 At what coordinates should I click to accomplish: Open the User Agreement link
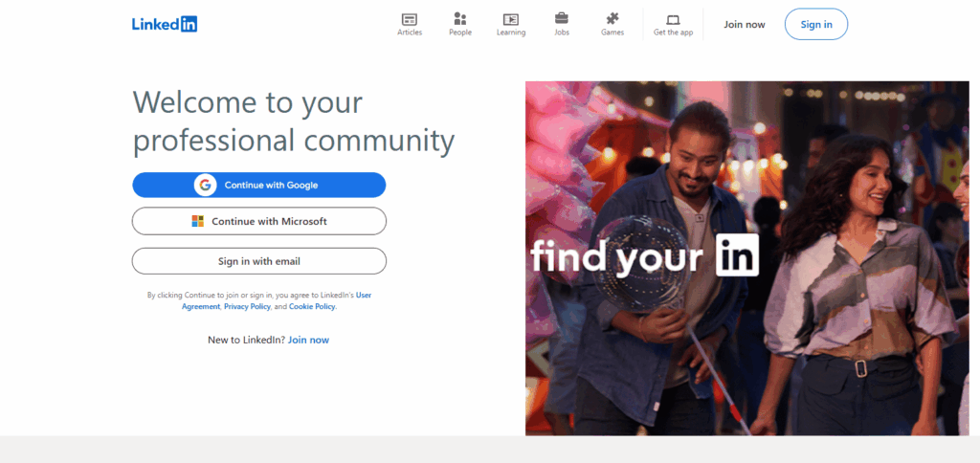277,300
